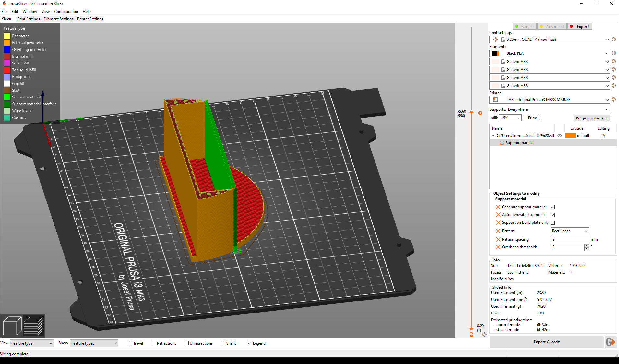619x364 pixels.
Task: Open print settings tab via gear icon
Action: pos(613,39)
